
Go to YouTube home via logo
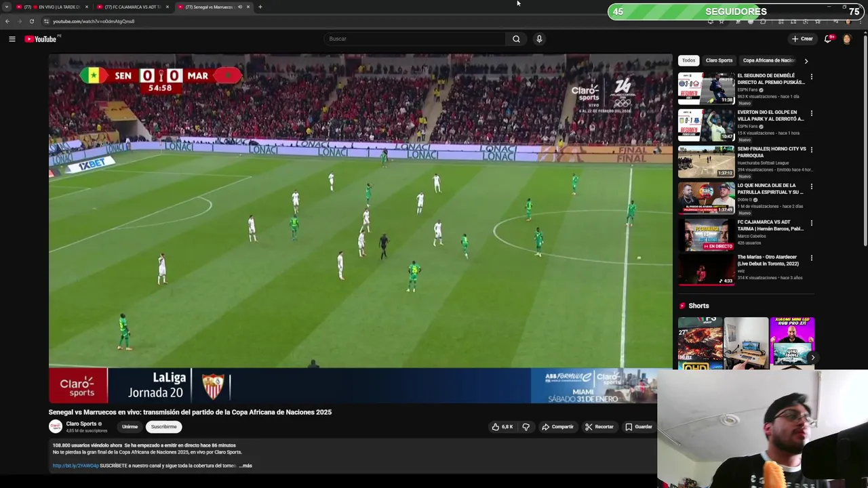pyautogui.click(x=41, y=39)
